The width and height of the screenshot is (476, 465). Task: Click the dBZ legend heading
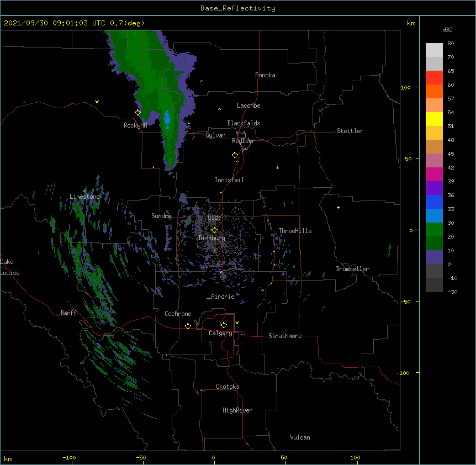[x=447, y=30]
